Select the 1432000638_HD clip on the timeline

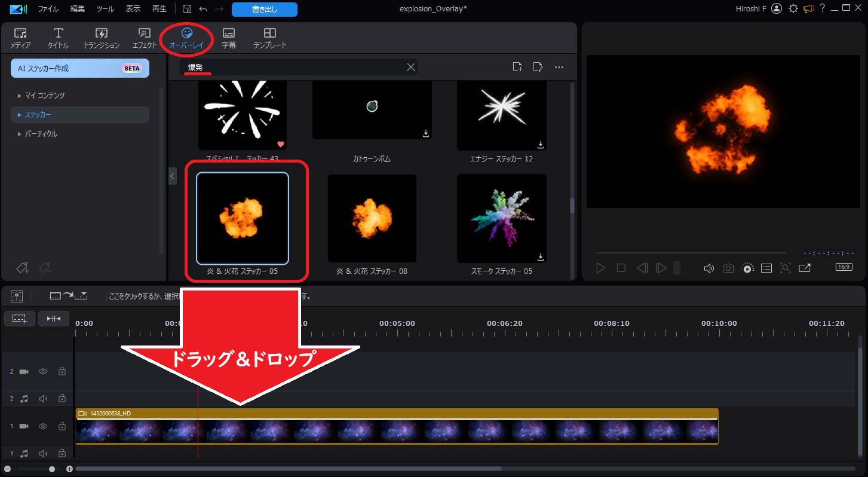point(397,426)
